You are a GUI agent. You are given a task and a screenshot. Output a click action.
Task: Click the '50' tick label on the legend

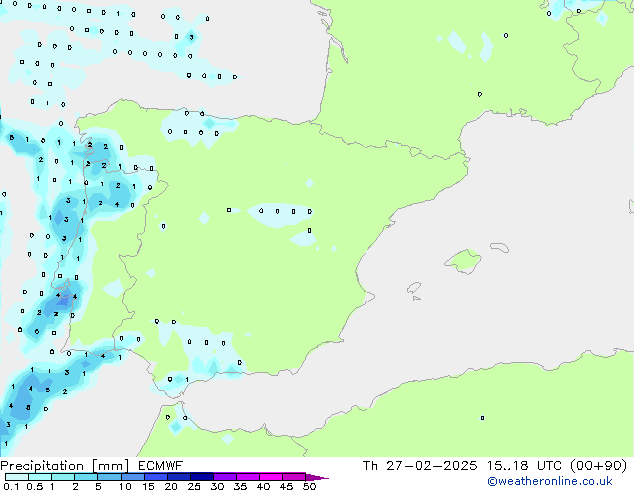coord(309,486)
